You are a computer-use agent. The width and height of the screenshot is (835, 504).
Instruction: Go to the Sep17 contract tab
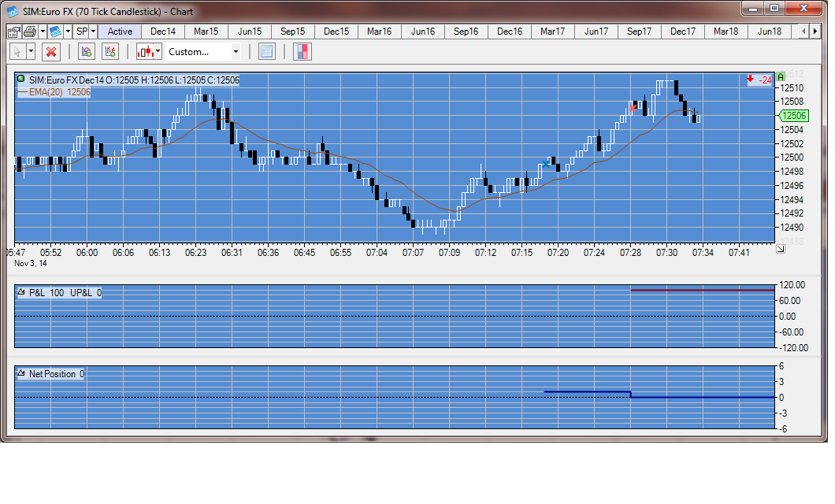pos(639,31)
